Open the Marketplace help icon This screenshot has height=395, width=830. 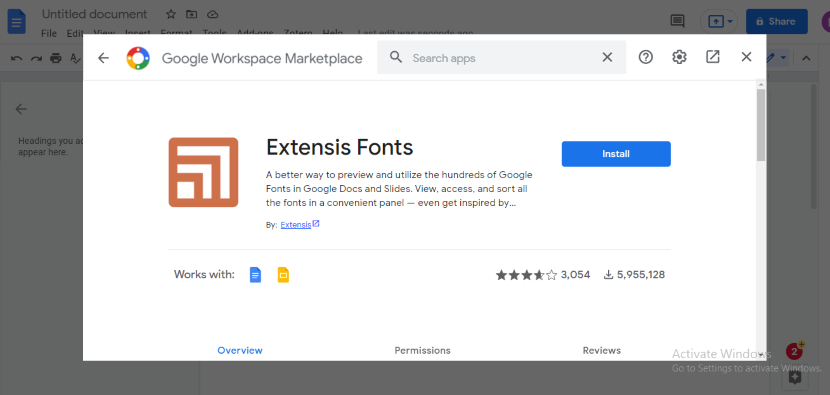coord(645,57)
